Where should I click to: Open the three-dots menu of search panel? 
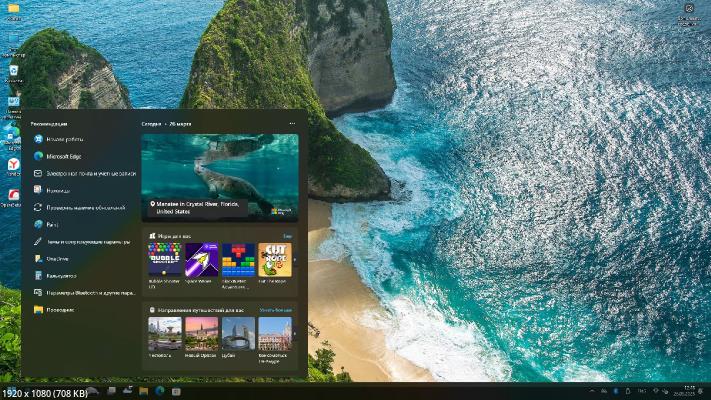click(292, 123)
